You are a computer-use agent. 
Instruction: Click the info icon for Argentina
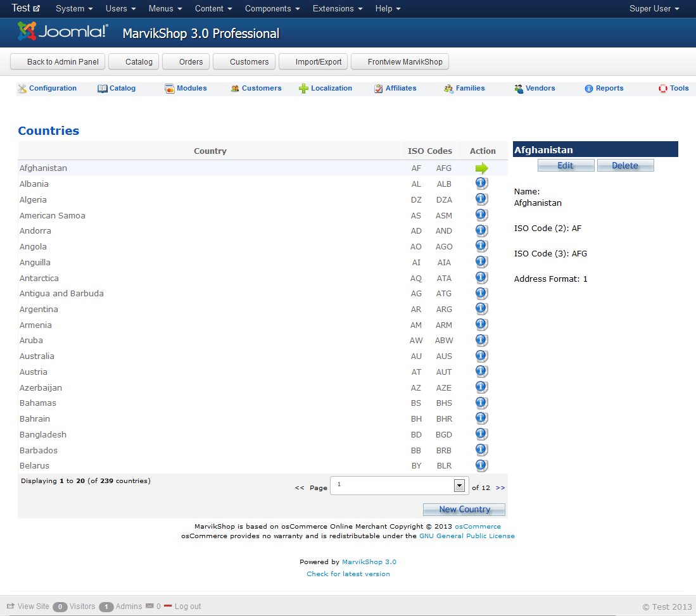coord(481,309)
